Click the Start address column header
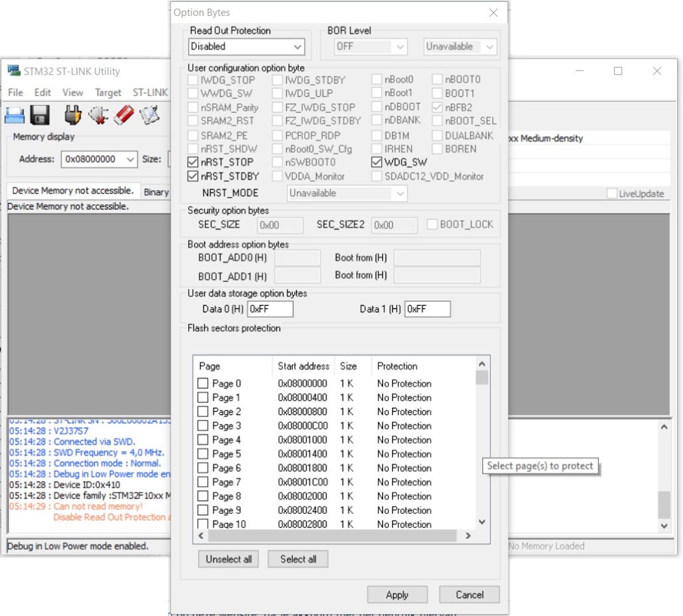 coord(303,366)
